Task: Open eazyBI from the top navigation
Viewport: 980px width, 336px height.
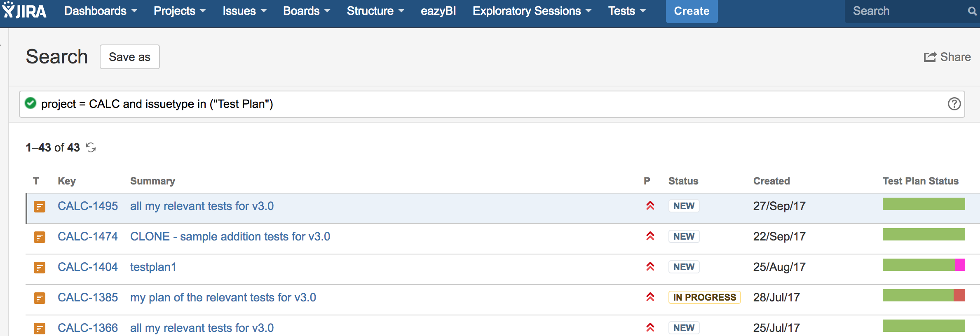Action: coord(438,11)
